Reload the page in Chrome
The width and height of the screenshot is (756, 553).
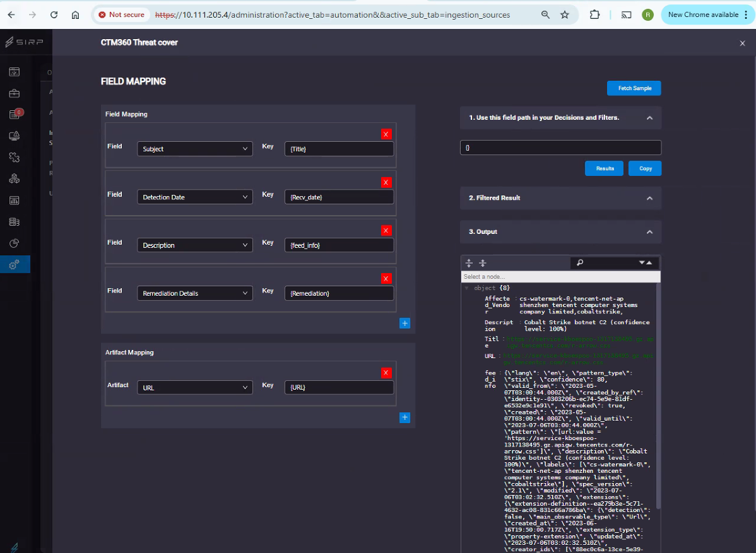[x=54, y=15]
